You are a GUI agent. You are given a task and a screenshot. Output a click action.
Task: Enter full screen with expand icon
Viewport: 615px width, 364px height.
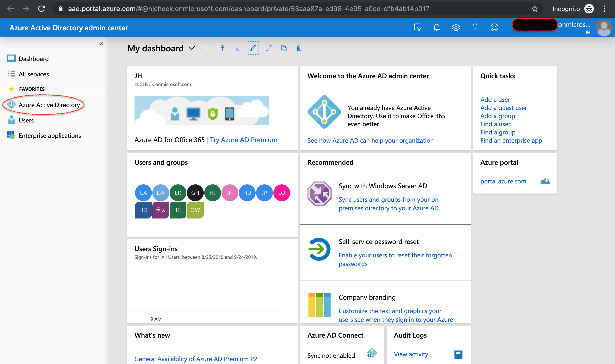pyautogui.click(x=269, y=48)
